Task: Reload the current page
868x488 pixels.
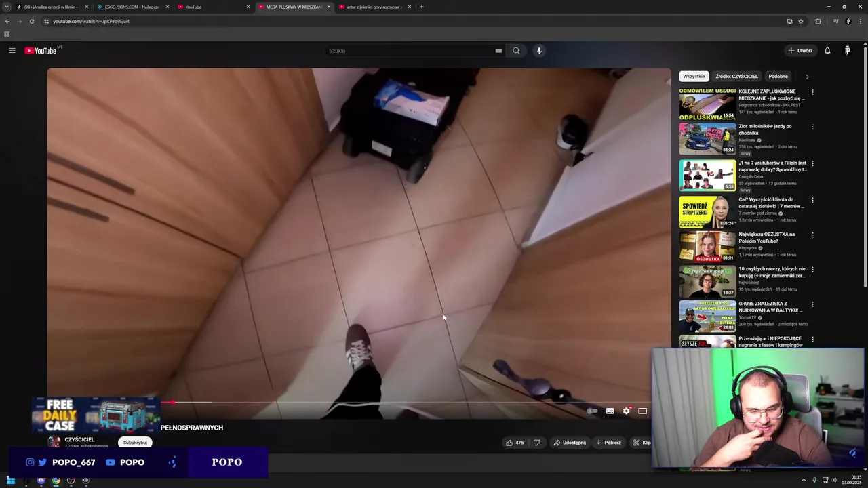Action: tap(32, 21)
